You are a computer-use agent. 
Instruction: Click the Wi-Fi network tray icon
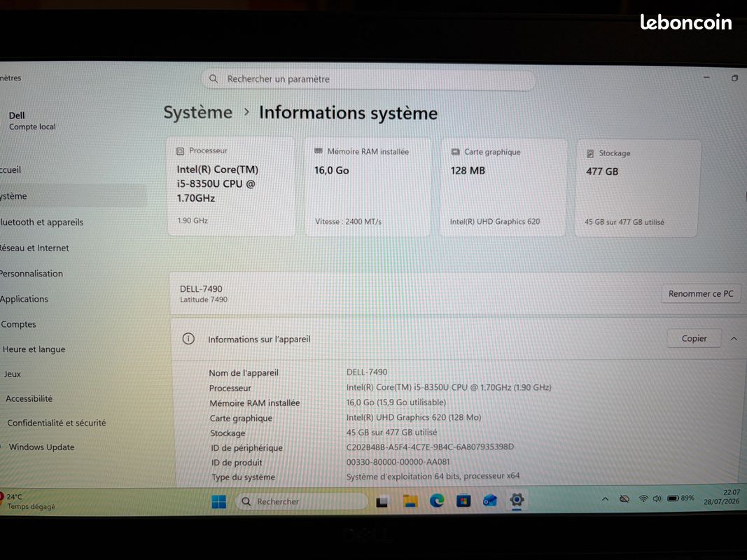point(643,498)
